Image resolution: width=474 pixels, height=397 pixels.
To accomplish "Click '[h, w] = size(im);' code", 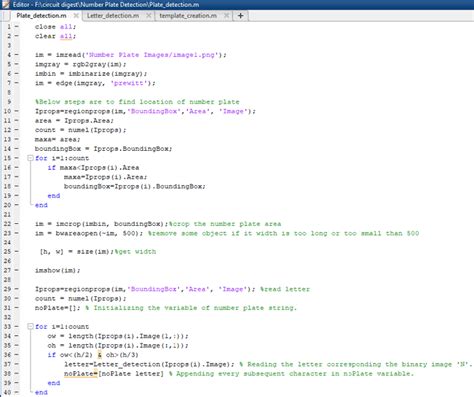I will coord(77,252).
